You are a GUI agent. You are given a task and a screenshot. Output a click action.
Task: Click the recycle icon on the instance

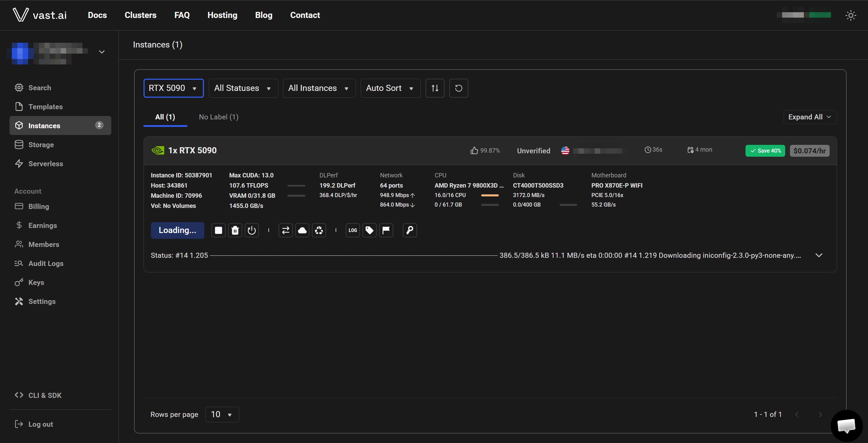tap(319, 230)
